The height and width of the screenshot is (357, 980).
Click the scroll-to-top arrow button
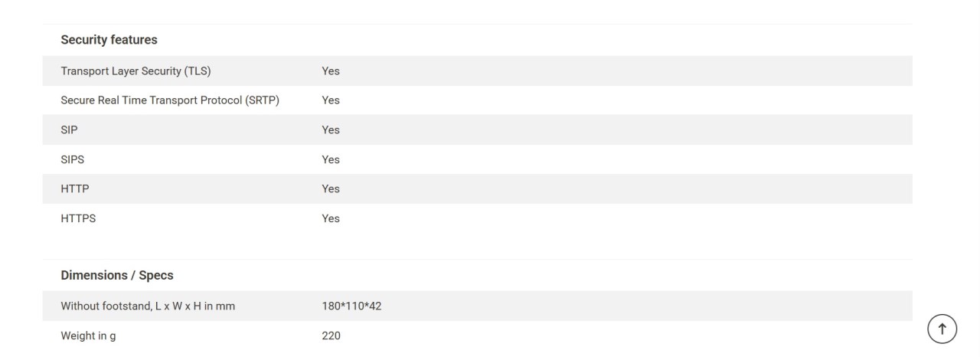[x=942, y=329]
